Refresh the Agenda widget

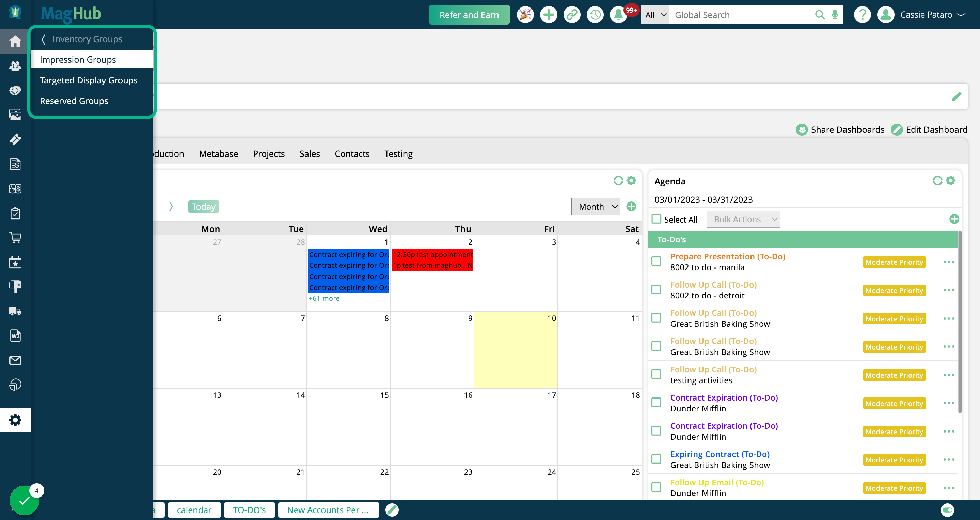tap(937, 181)
